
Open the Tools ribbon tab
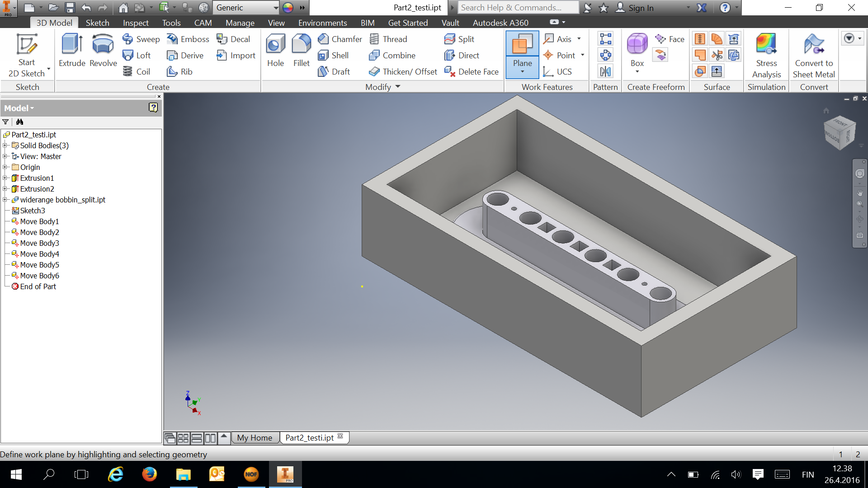[171, 23]
